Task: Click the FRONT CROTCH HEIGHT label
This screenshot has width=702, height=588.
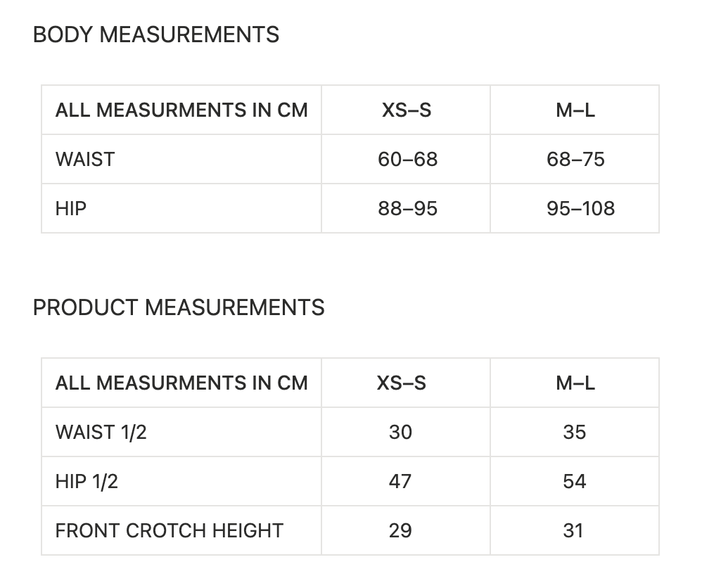Action: 170,531
